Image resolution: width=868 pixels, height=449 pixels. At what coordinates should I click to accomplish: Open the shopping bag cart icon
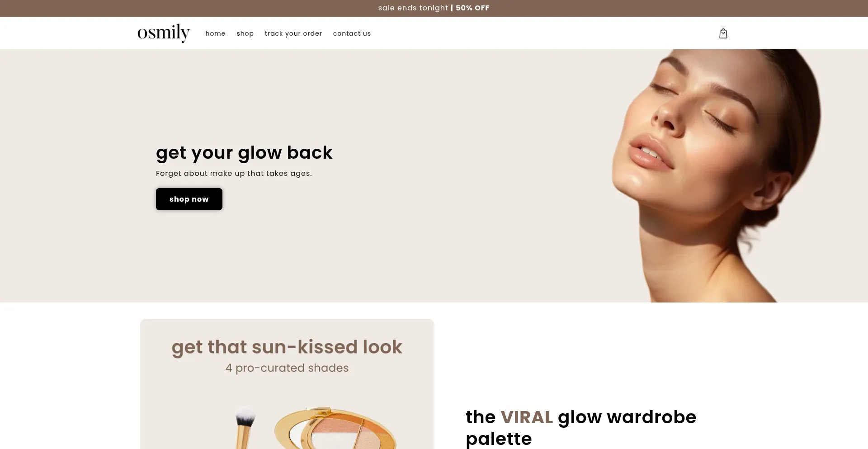click(723, 33)
